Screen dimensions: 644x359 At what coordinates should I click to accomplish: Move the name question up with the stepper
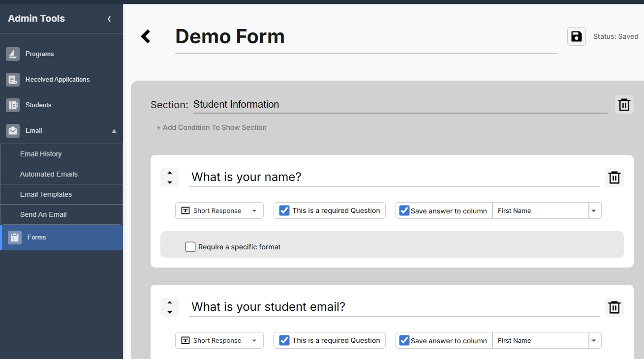pyautogui.click(x=170, y=174)
